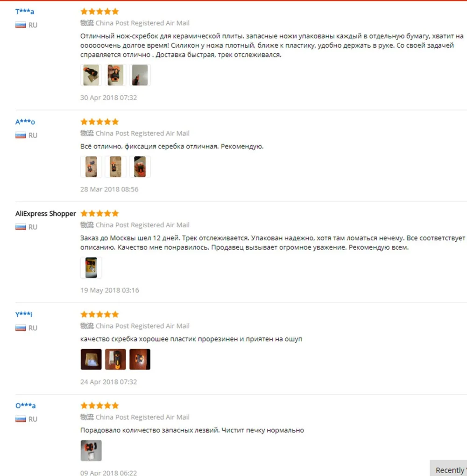Open reviewer profile O***a
467x476 pixels.
point(26,406)
